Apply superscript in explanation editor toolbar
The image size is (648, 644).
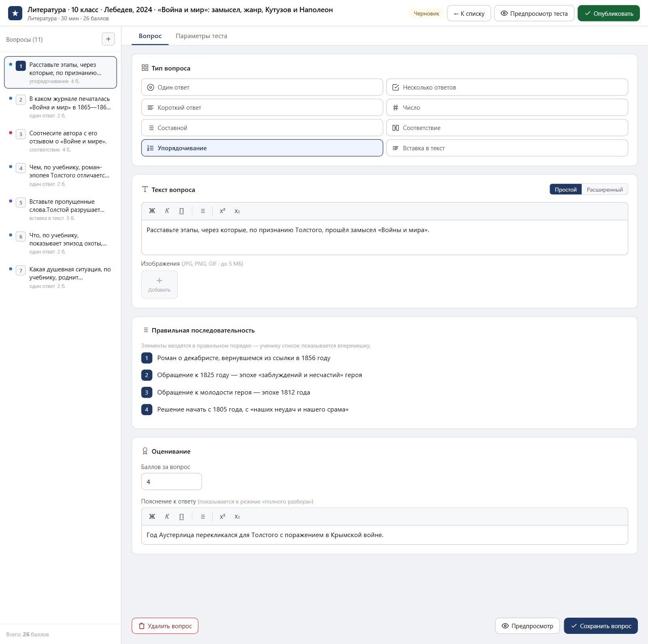(x=222, y=516)
